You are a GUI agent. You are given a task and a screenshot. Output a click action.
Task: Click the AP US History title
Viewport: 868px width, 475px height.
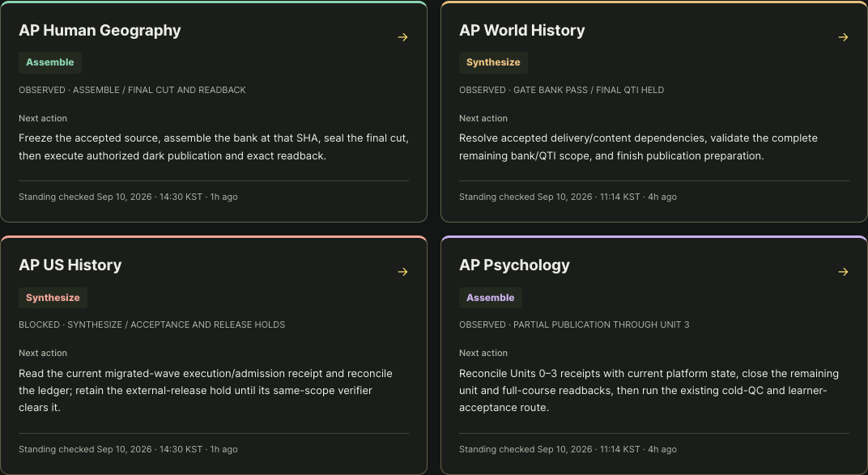tap(70, 265)
